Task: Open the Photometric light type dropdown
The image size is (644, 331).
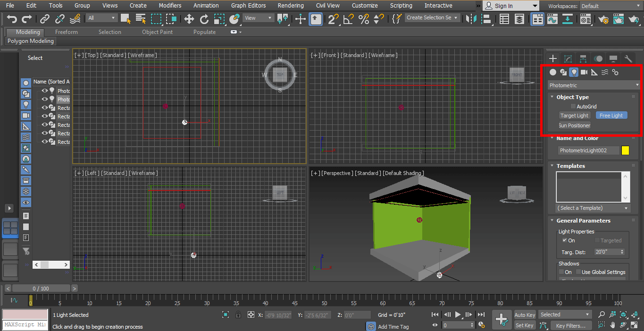Action: pos(594,85)
